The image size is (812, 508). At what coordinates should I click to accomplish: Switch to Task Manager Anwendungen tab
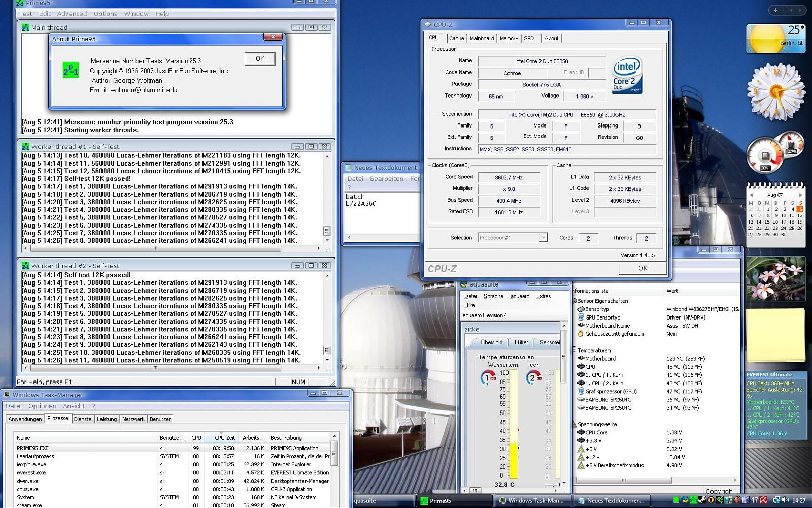(x=25, y=419)
